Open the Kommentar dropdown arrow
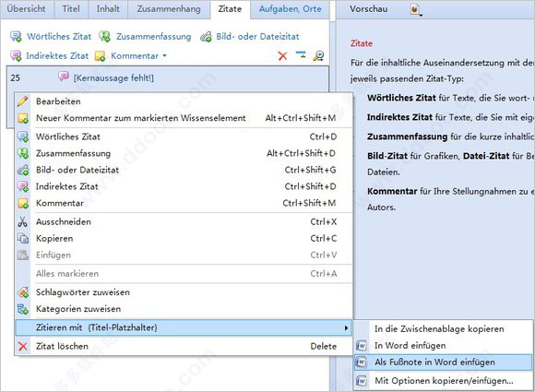The width and height of the screenshot is (535, 392). coord(164,55)
